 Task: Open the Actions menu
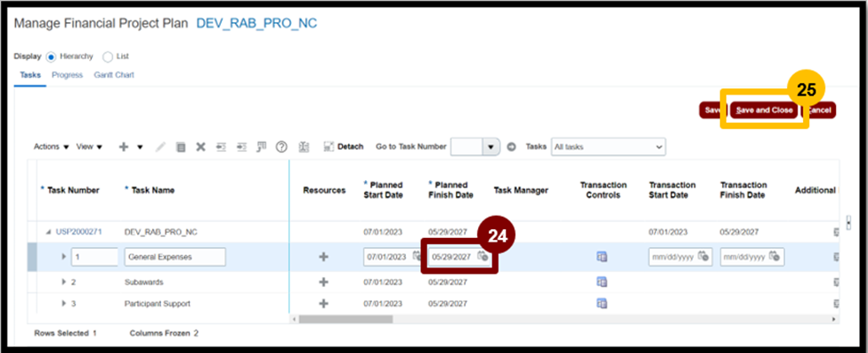pos(52,147)
